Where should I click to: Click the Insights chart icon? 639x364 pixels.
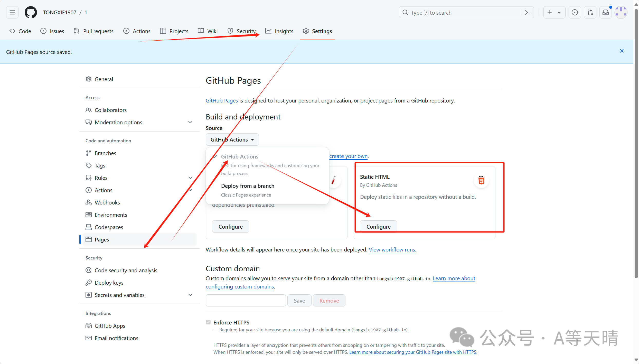click(268, 31)
